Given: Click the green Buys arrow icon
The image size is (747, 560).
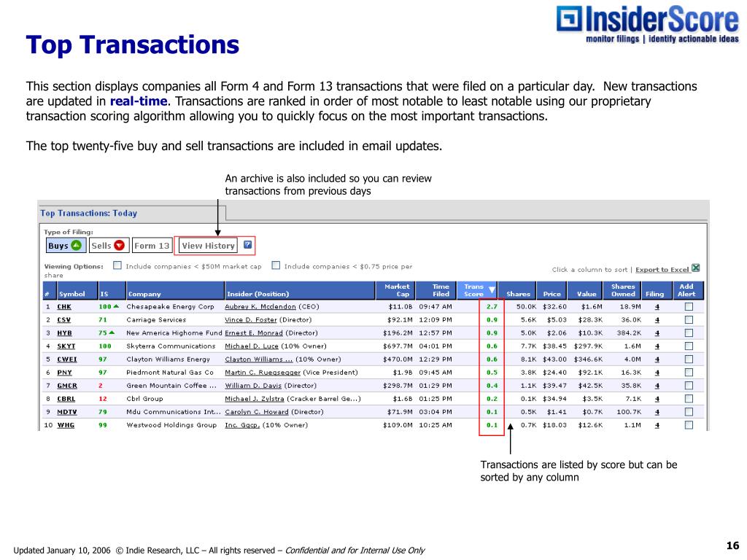Looking at the screenshot, I should tap(76, 245).
